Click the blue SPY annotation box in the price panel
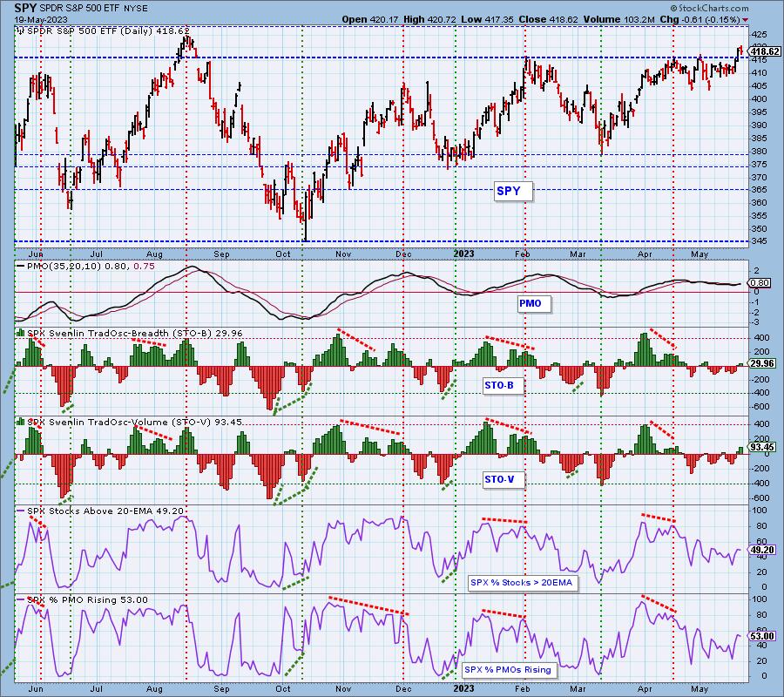784x697 pixels. [x=513, y=191]
